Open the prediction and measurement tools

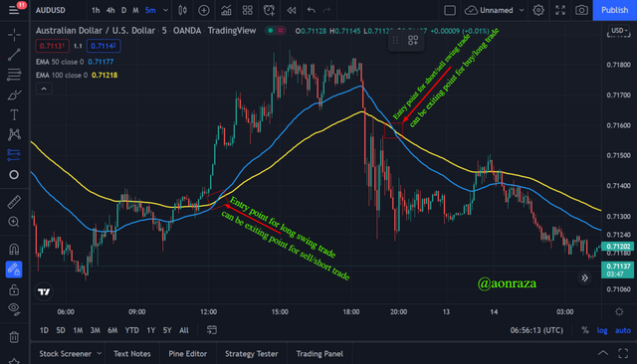(14, 154)
